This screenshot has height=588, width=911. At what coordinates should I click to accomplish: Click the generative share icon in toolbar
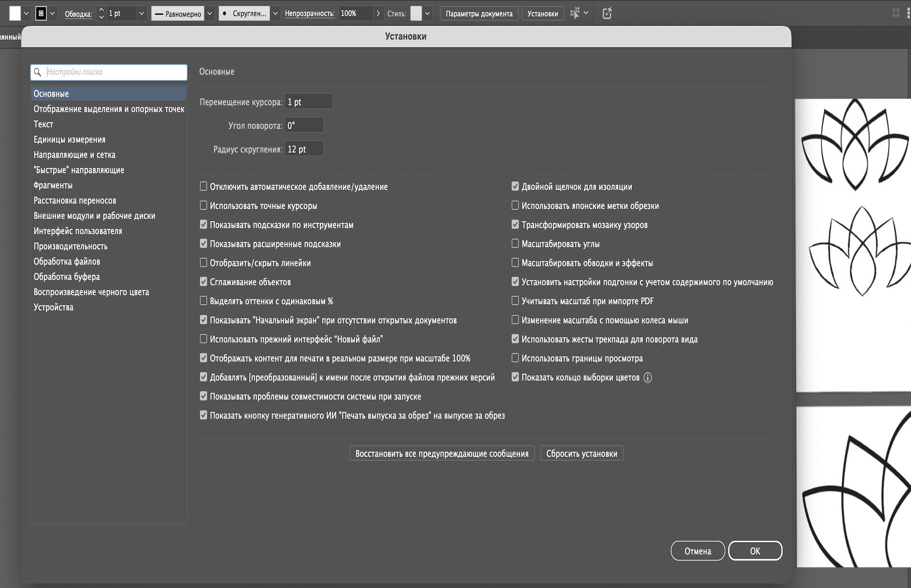point(607,13)
